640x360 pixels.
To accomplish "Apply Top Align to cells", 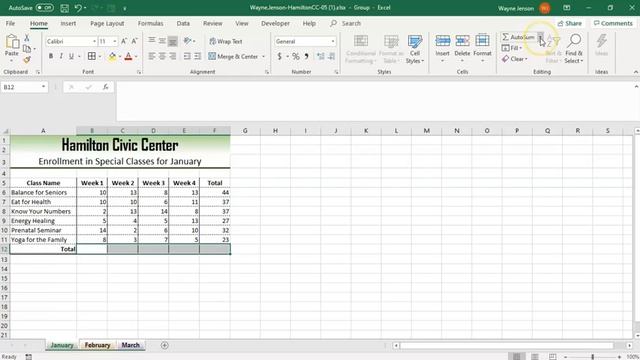I will pos(152,41).
